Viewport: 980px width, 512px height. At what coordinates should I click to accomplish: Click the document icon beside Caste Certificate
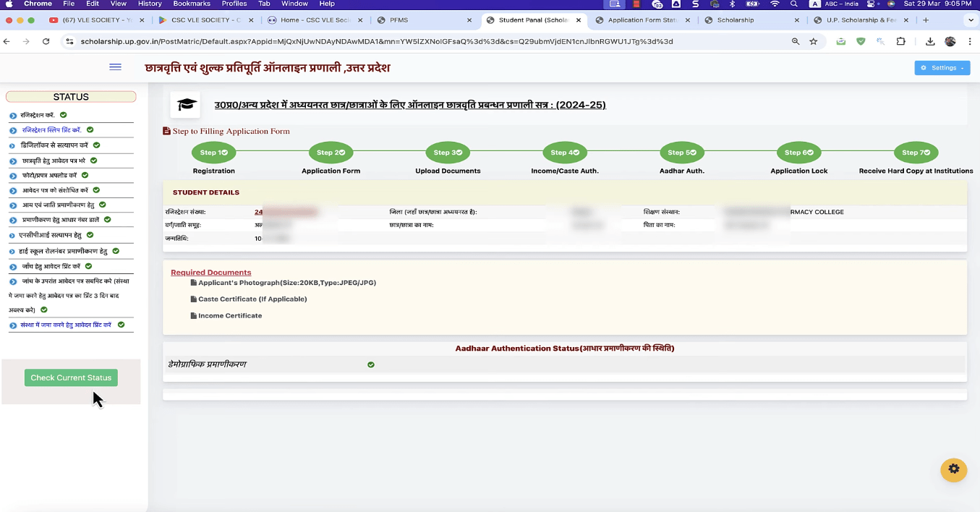coord(194,299)
